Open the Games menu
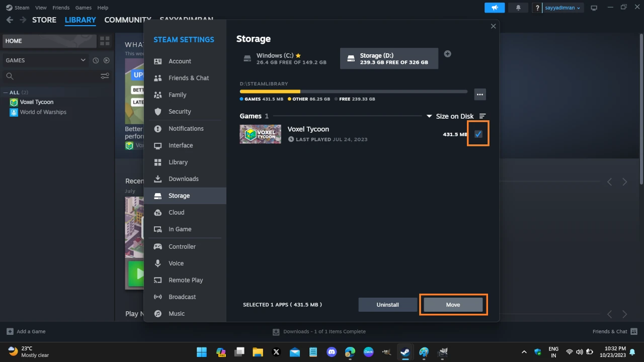This screenshot has height=362, width=644. pyautogui.click(x=84, y=8)
